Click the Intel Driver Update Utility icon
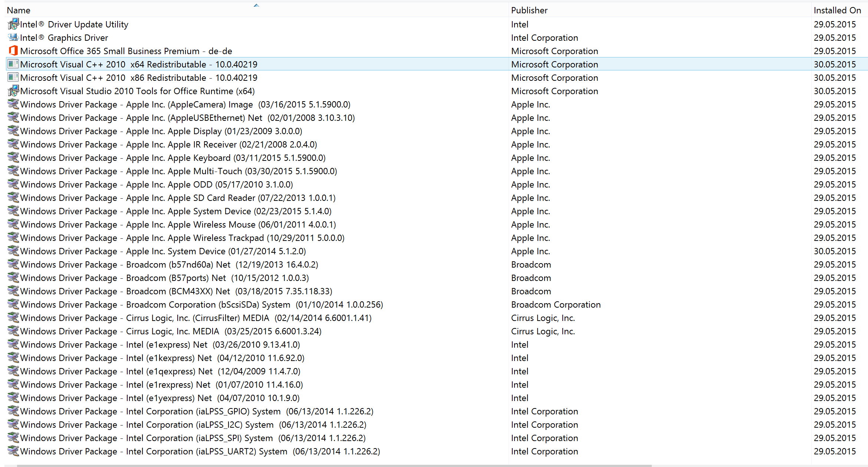Screen dimensions: 868x467 pos(13,24)
